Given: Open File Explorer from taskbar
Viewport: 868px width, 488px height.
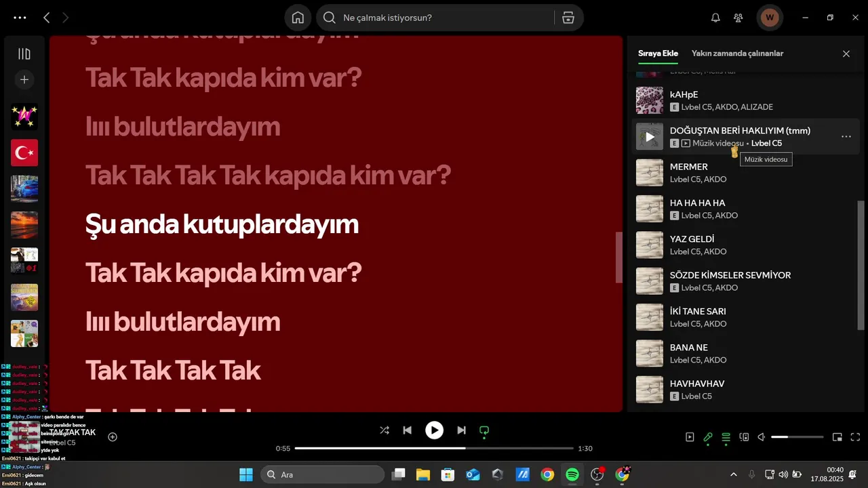Looking at the screenshot, I should tap(423, 474).
